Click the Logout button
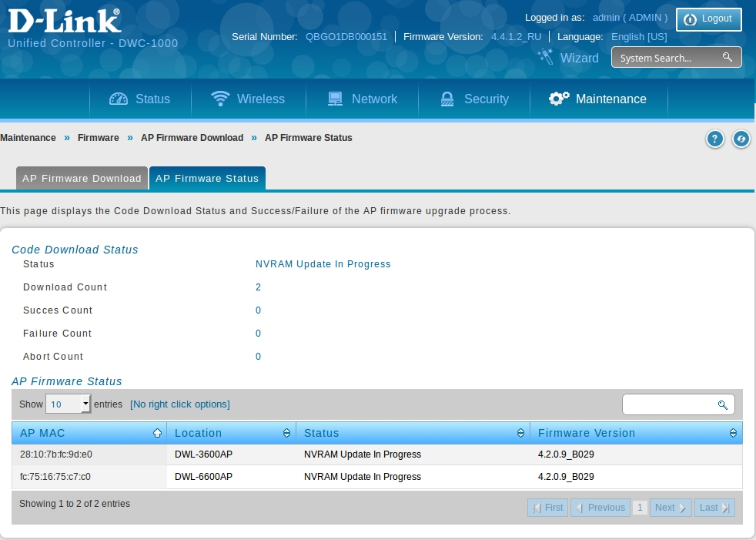 708,19
